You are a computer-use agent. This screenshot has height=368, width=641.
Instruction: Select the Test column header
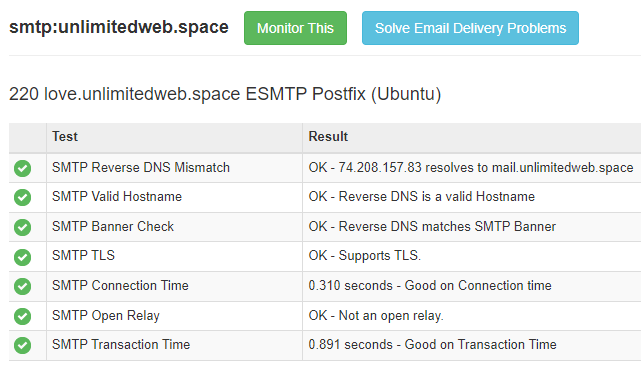tap(65, 137)
